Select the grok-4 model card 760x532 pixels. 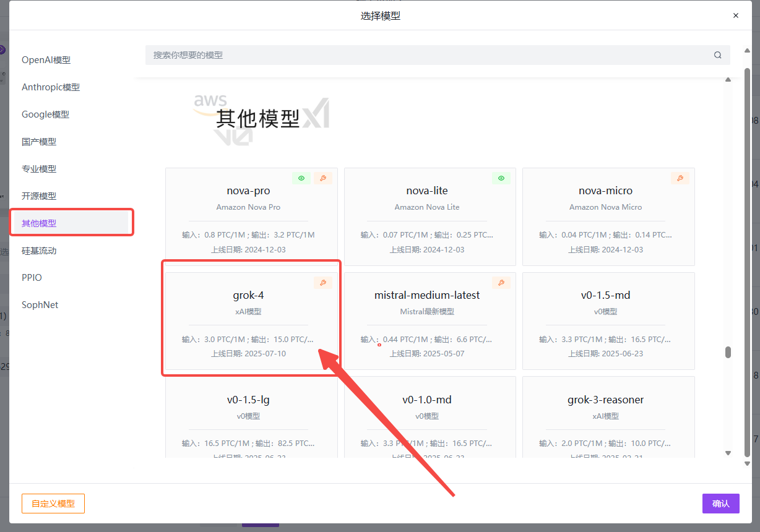tap(251, 321)
